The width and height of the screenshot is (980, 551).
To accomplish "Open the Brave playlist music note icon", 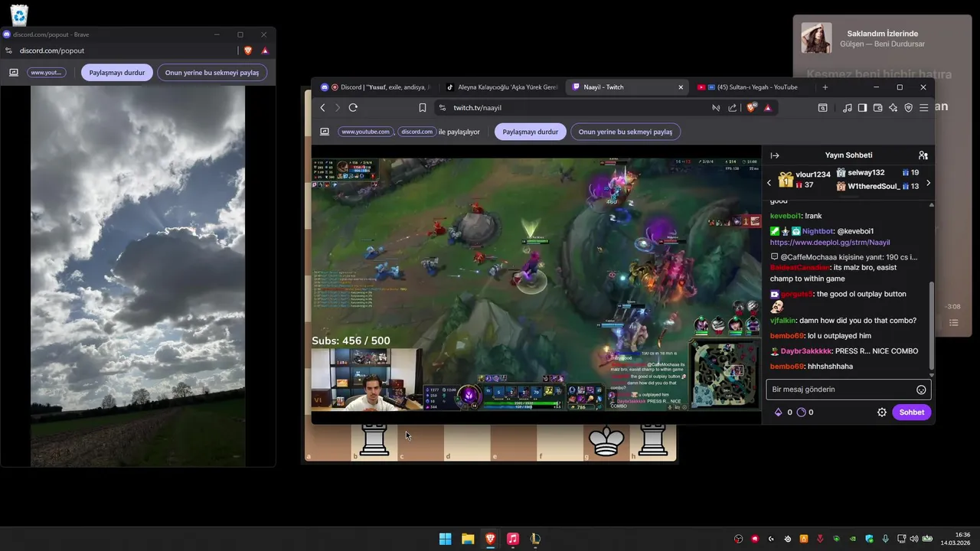I will pos(847,108).
